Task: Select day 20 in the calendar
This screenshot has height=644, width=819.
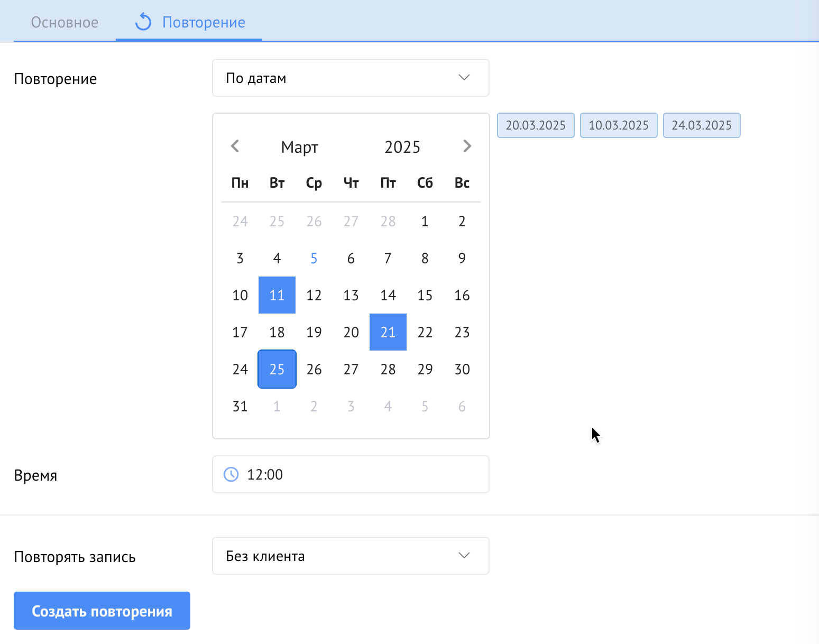Action: point(351,332)
